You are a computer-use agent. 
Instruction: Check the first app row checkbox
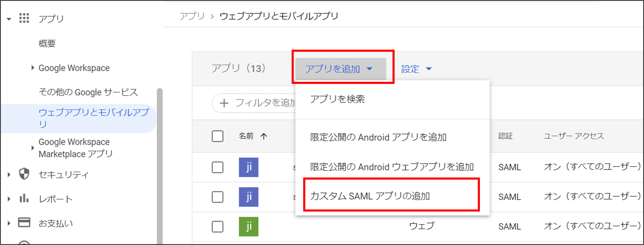pos(217,167)
